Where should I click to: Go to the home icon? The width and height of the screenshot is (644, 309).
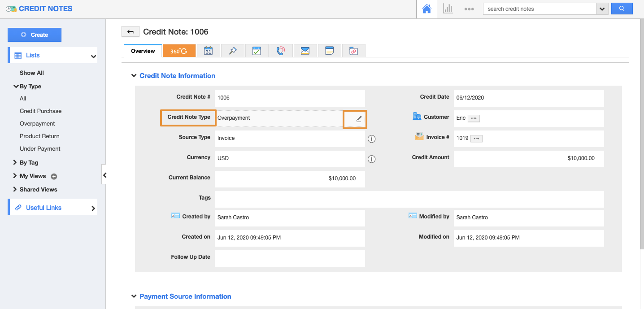pyautogui.click(x=426, y=9)
